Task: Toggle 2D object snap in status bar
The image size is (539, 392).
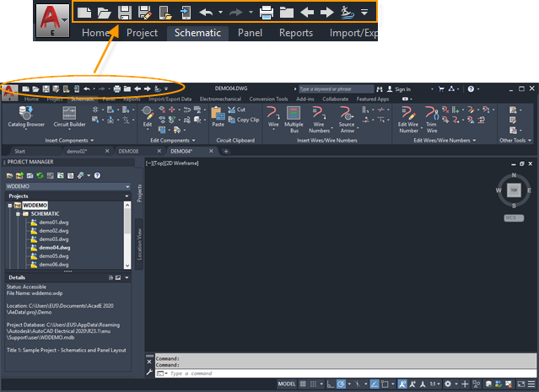Action: pyautogui.click(x=385, y=384)
